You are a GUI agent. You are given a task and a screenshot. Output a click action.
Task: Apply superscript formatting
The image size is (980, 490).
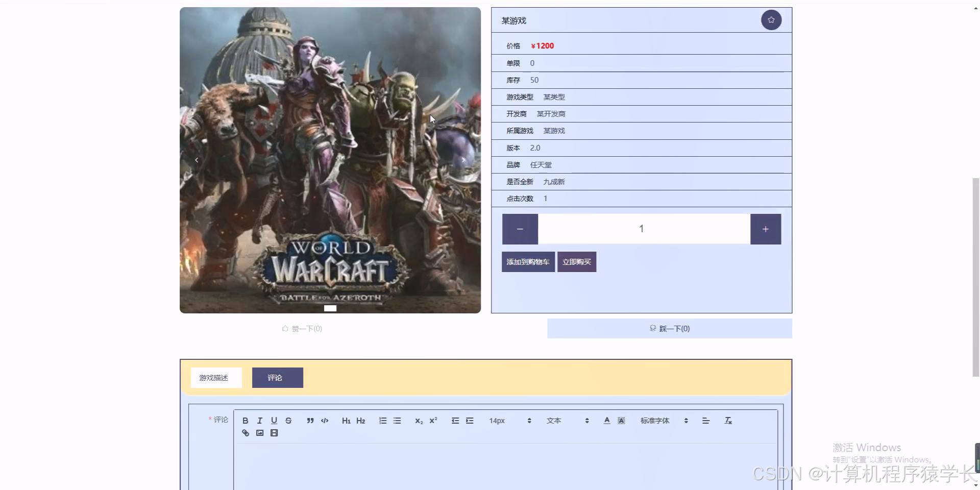pos(433,421)
